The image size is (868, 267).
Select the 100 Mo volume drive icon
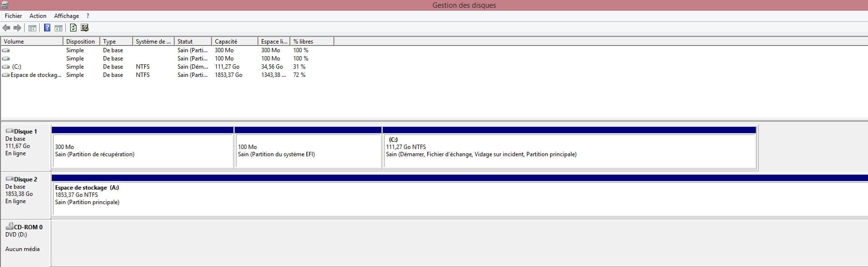[x=6, y=59]
